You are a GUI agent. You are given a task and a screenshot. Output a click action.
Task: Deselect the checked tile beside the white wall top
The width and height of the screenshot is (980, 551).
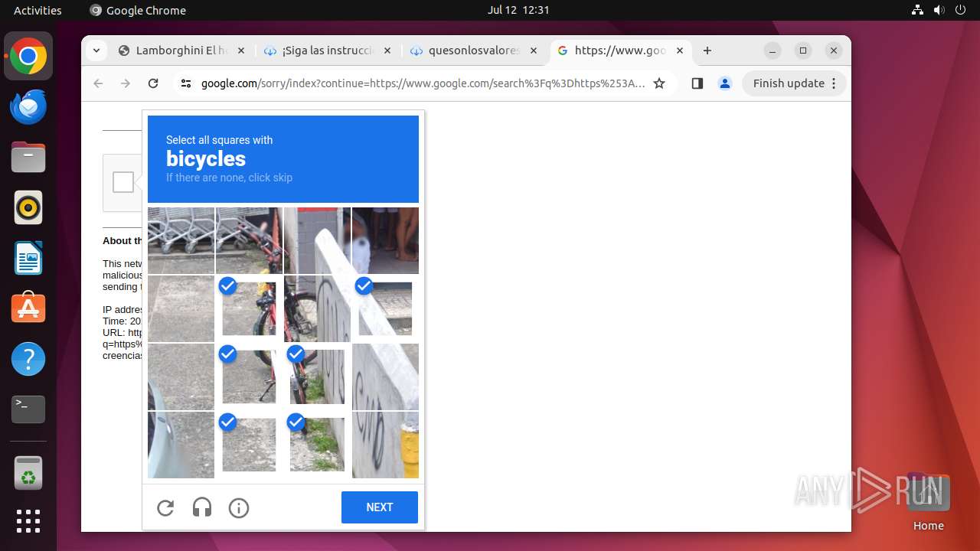[x=385, y=308]
